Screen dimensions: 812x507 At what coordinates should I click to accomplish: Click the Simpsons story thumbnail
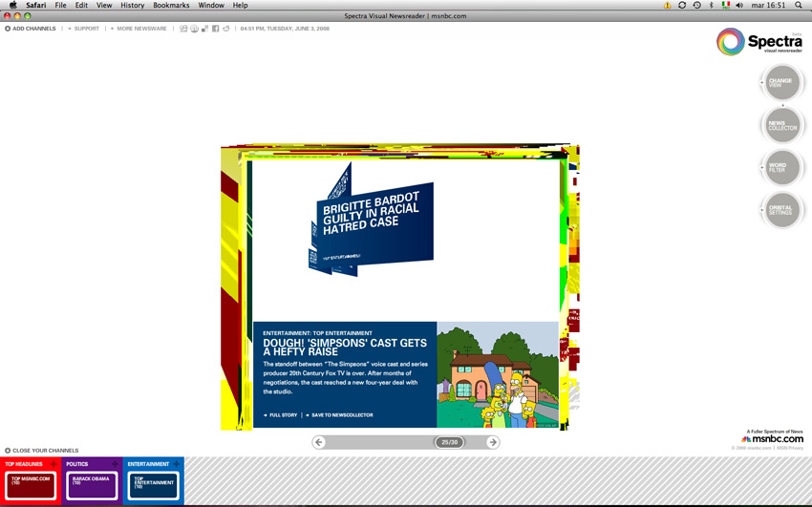(x=498, y=374)
